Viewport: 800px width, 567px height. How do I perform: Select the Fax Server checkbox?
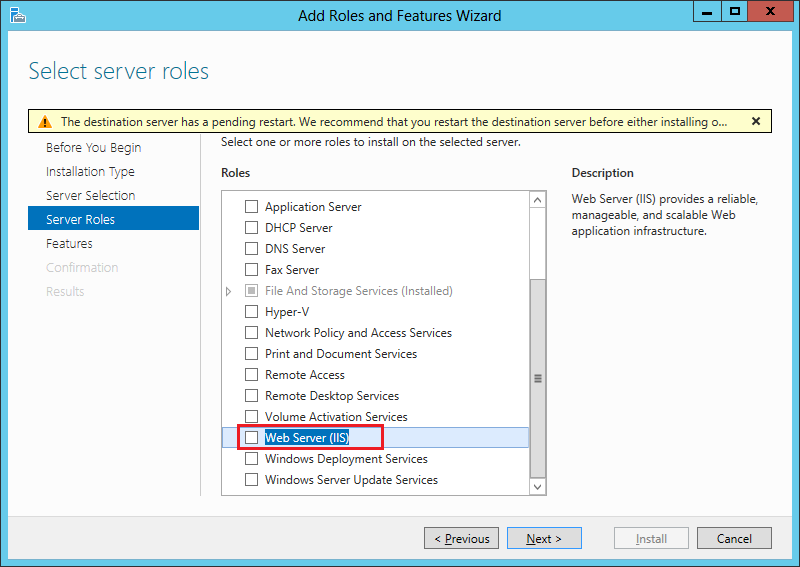pos(252,269)
